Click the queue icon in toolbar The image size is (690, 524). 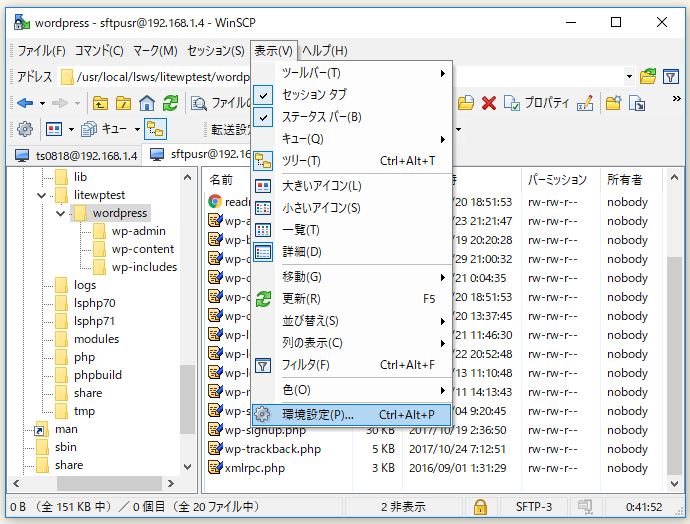pyautogui.click(x=89, y=129)
